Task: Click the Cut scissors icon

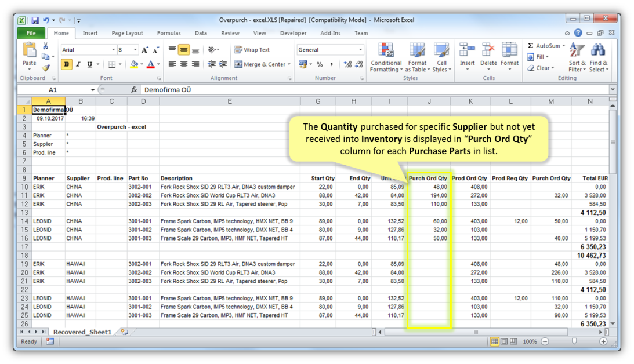Action: (x=46, y=46)
